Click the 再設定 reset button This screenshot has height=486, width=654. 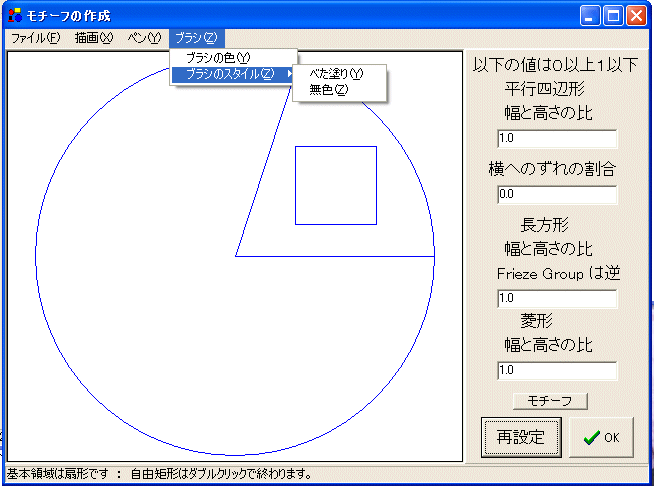521,437
